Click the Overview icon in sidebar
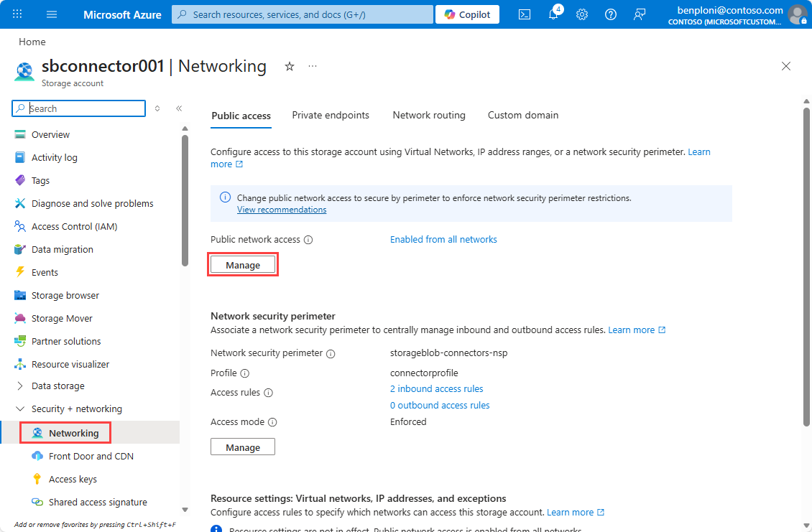 [20, 134]
